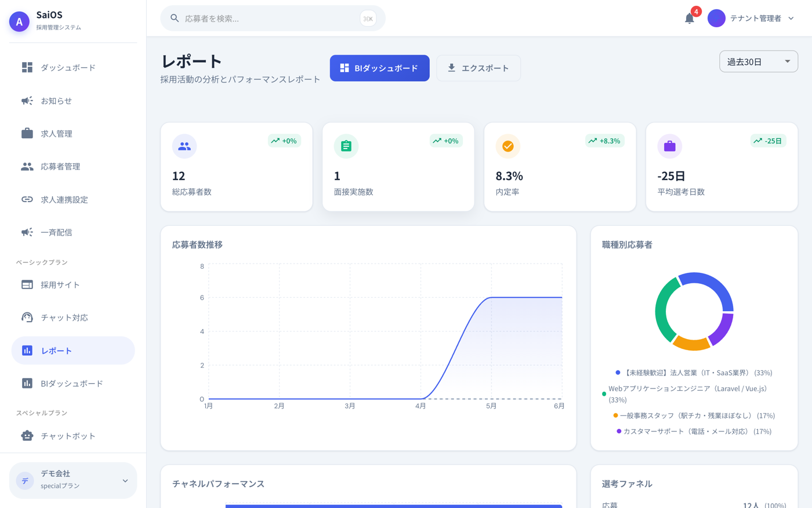This screenshot has width=812, height=508.
Task: Open the 過去30日 period dropdown
Action: [x=759, y=62]
